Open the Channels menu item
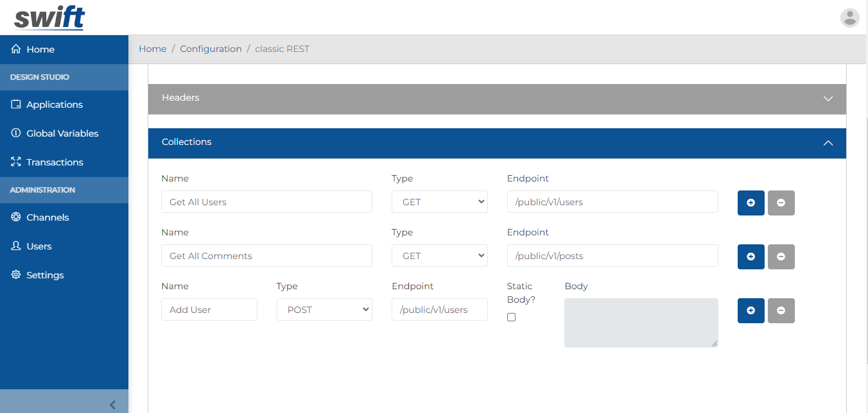Screen dimensions: 868x413 click(x=47, y=217)
